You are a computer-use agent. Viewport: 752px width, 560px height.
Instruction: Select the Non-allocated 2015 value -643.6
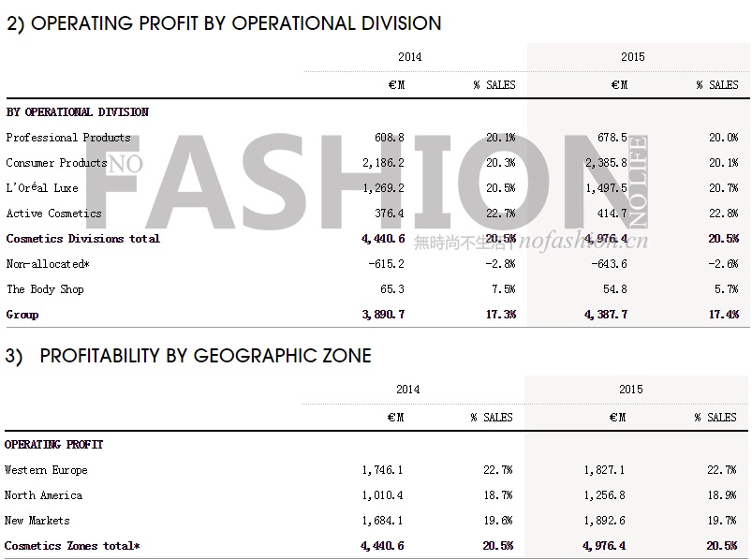[609, 264]
